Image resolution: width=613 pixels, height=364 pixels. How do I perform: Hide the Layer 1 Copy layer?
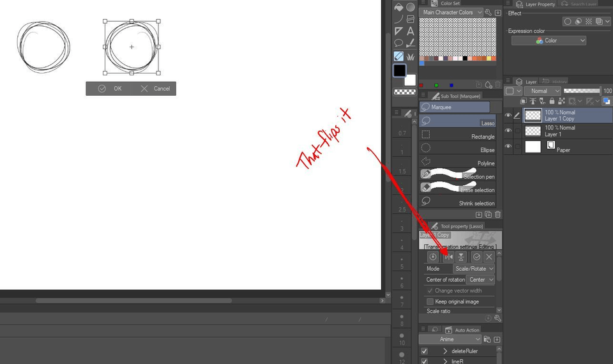coord(508,116)
